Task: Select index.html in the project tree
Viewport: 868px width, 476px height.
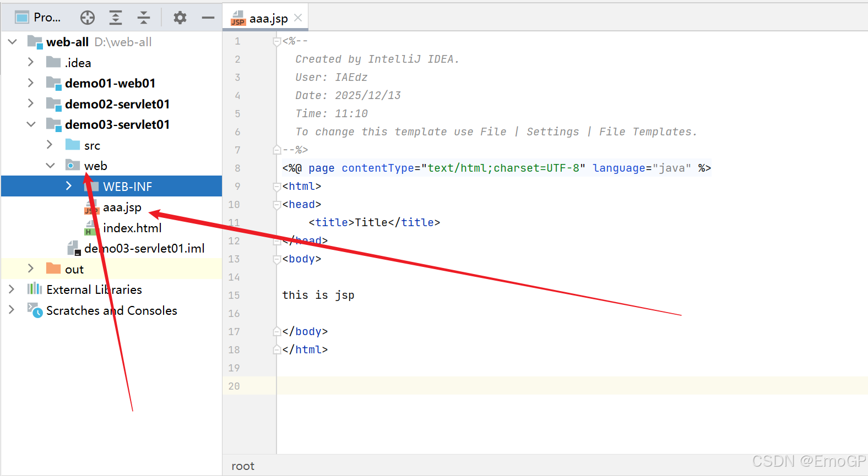Action: (x=111, y=228)
